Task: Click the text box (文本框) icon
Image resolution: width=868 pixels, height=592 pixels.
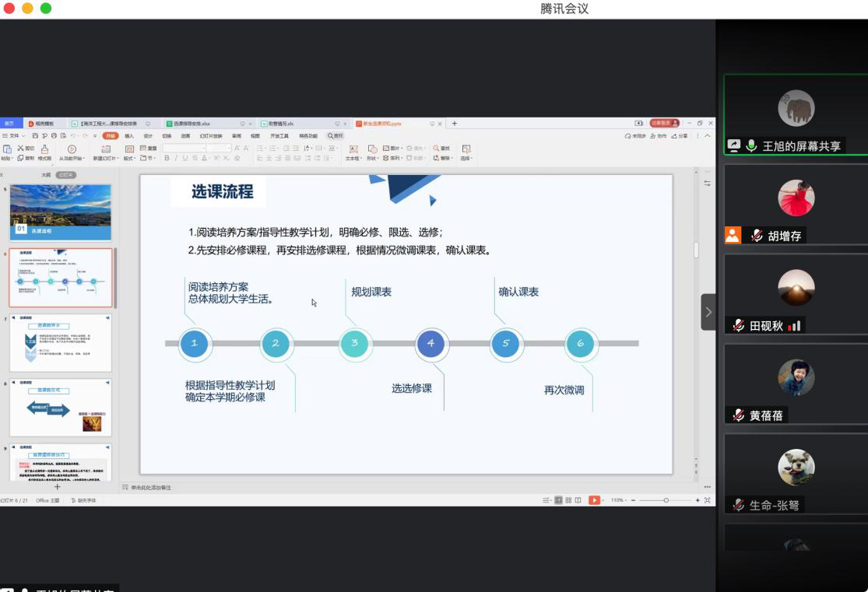Action: pyautogui.click(x=353, y=149)
